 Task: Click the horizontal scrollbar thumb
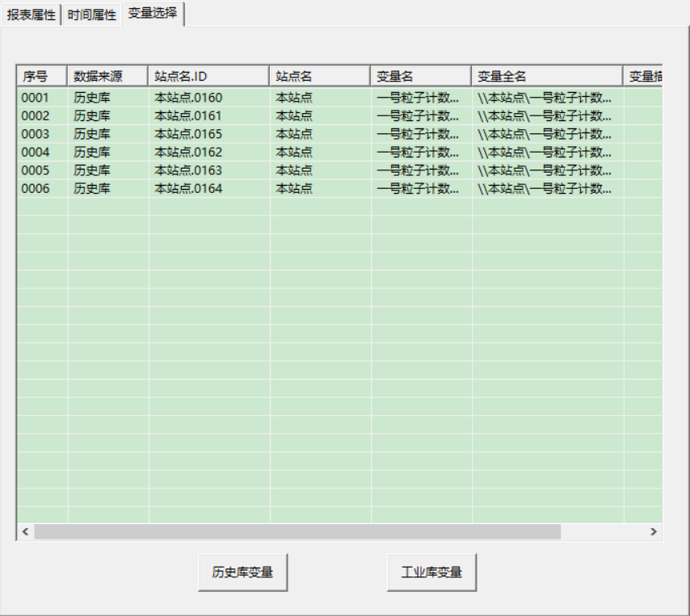(x=297, y=532)
